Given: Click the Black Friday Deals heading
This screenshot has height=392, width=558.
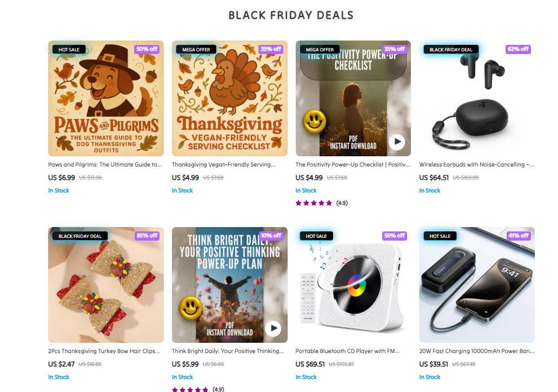Looking at the screenshot, I should click(x=291, y=15).
